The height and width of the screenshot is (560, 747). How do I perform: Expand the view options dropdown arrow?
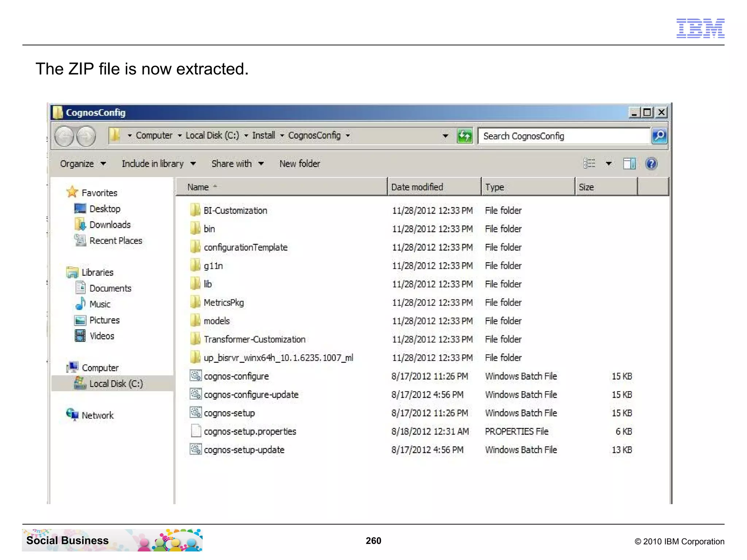(x=608, y=164)
